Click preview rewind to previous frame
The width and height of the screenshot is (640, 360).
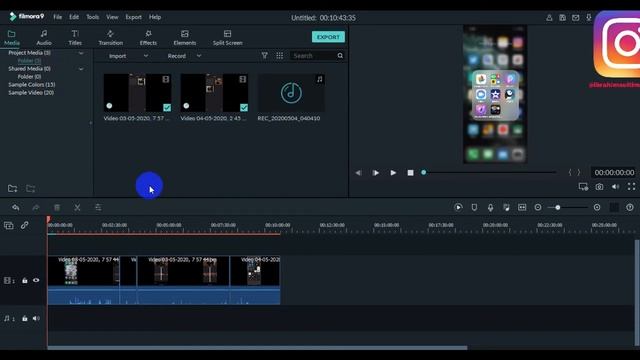358,173
